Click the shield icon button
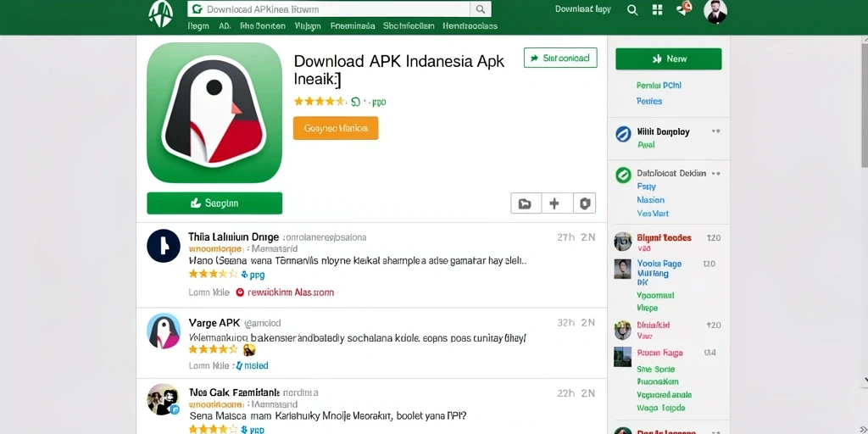Image resolution: width=868 pixels, height=434 pixels. point(585,203)
